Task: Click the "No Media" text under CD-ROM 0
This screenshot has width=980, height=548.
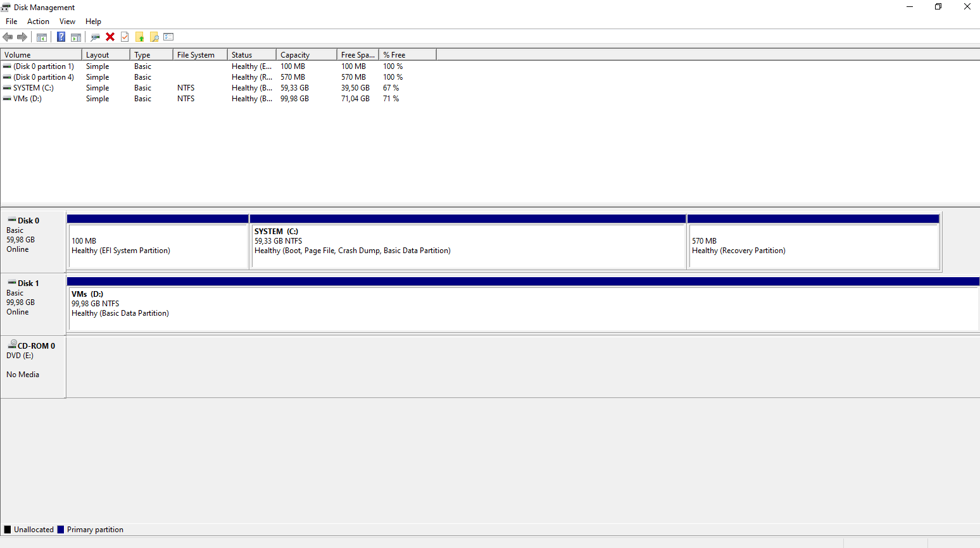Action: pos(23,375)
